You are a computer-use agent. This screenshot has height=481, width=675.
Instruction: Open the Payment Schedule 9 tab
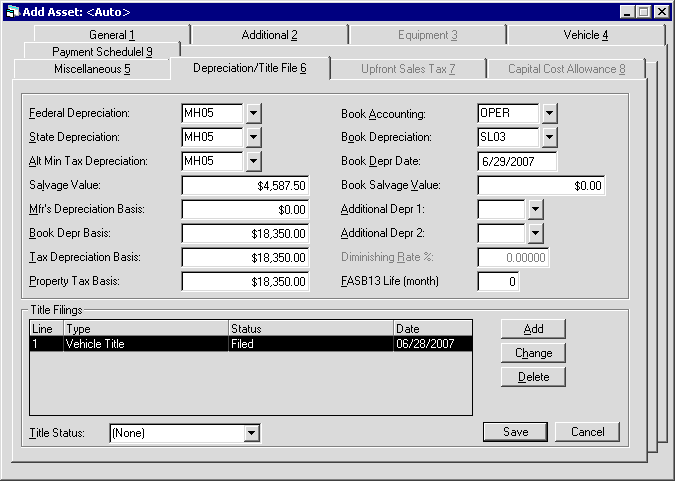(x=102, y=52)
